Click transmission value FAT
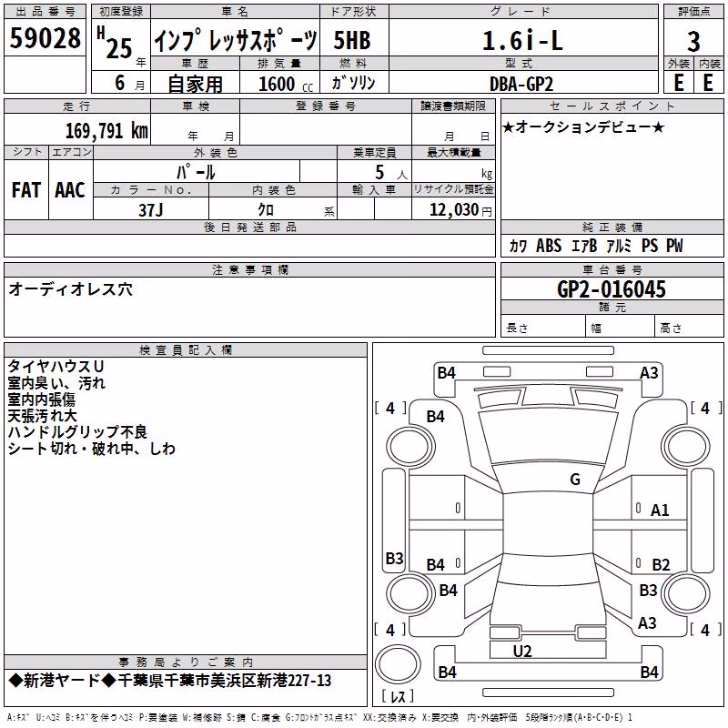Image resolution: width=728 pixels, height=728 pixels. (x=26, y=190)
